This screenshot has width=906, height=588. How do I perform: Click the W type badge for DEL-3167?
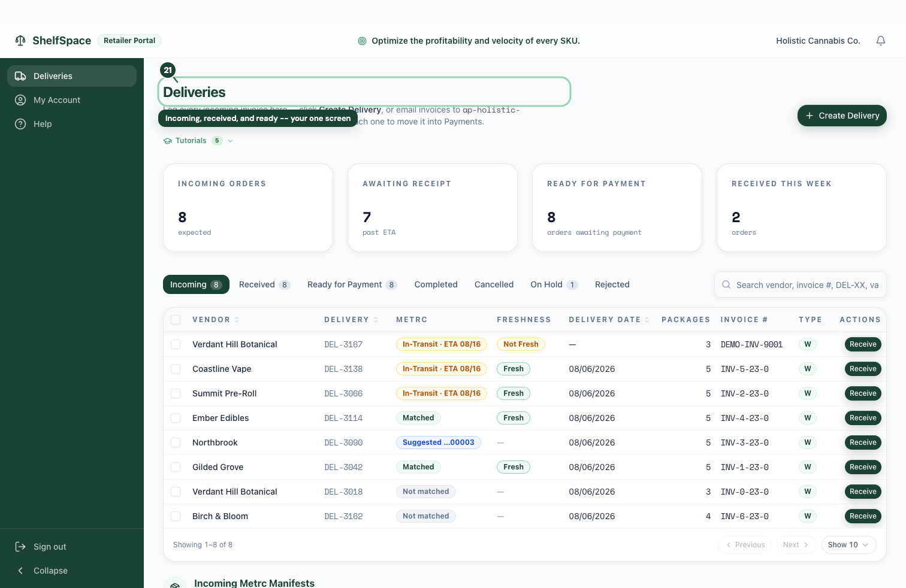(808, 344)
